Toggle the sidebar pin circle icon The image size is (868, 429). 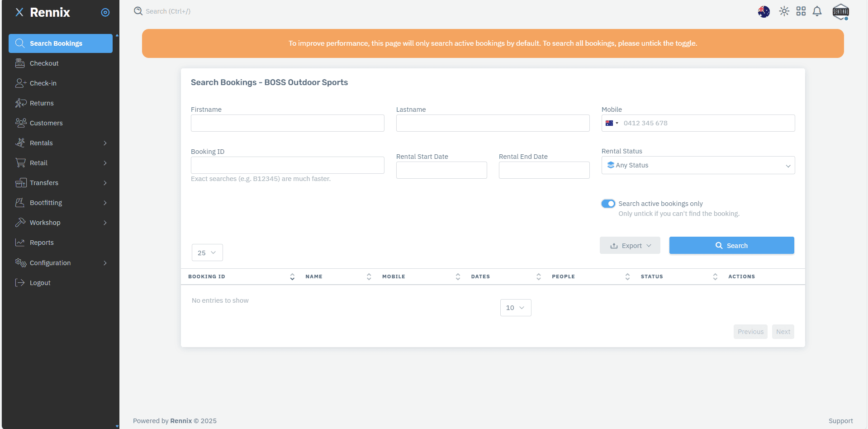point(105,12)
